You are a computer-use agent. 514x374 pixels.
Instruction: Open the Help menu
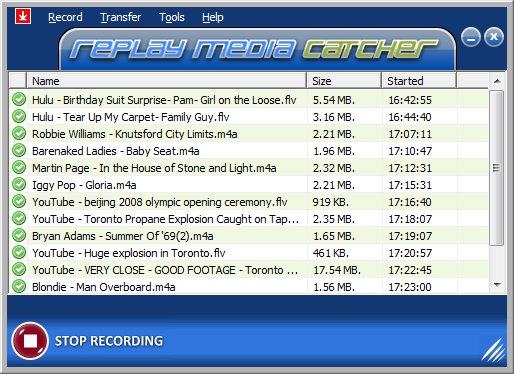tap(213, 17)
